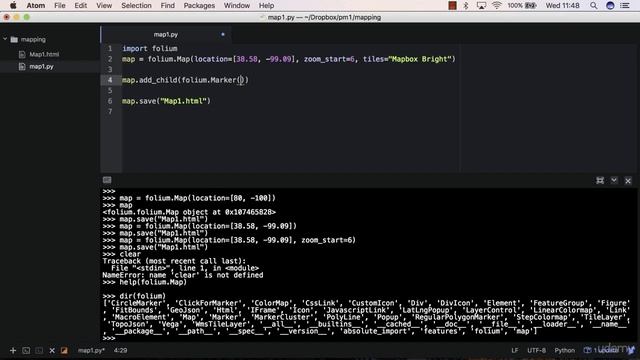
Task: Collapse the mapping project folder
Action: pyautogui.click(x=5, y=39)
